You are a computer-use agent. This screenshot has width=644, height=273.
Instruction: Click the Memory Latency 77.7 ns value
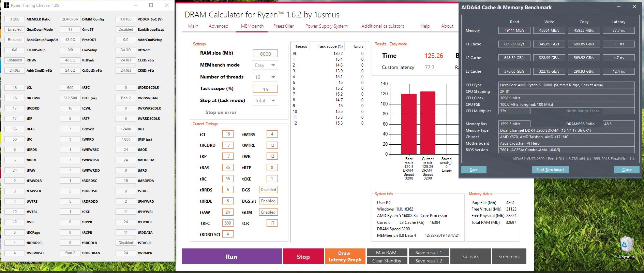[x=618, y=30]
